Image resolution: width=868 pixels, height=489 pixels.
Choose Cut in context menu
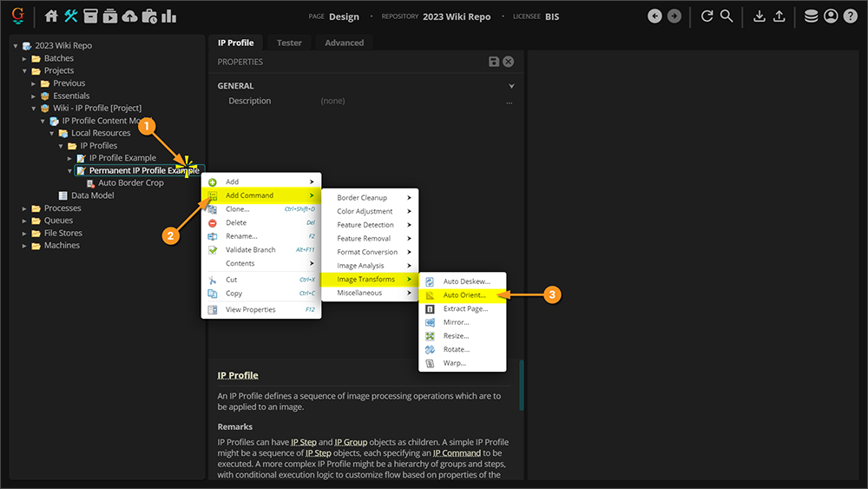(261, 280)
